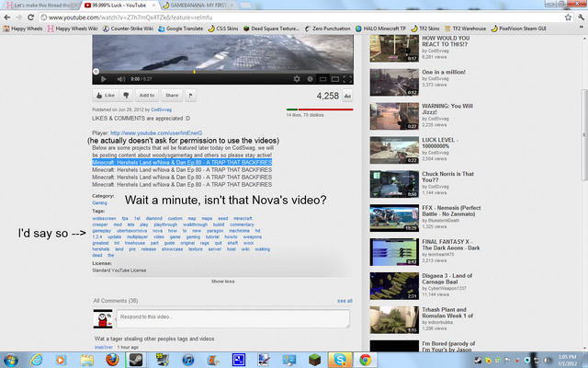Focus the 'Respond to this video' comment box
Screen dimensions: 588x368
pos(232,318)
